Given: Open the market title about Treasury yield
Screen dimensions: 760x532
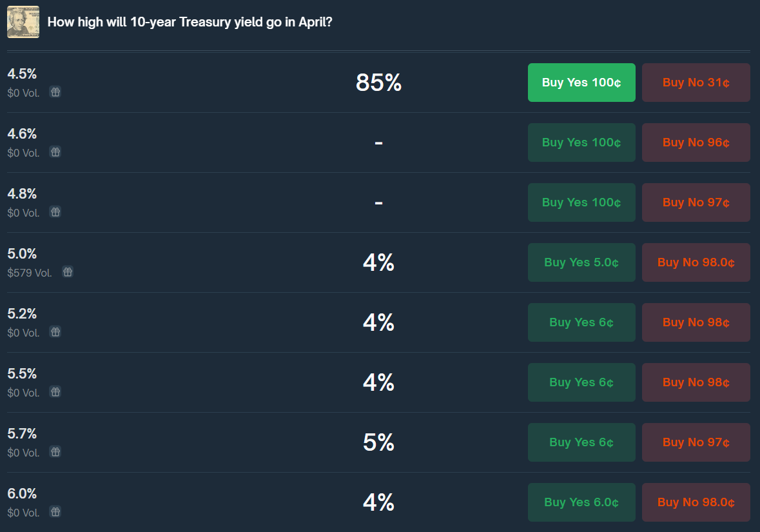Looking at the screenshot, I should pos(190,23).
